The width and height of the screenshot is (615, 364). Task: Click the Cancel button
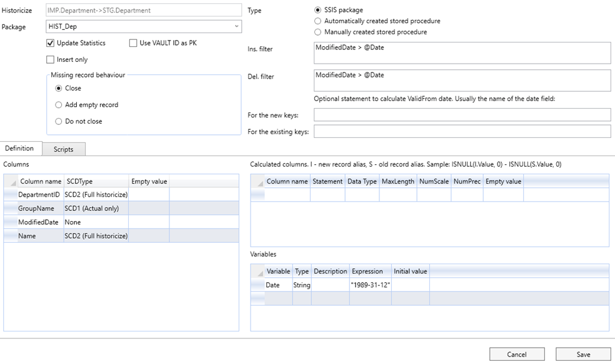[516, 354]
